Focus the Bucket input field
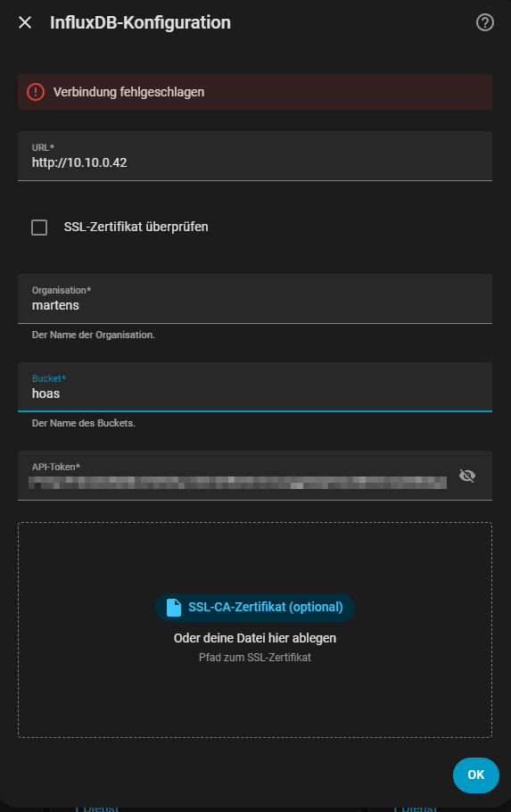This screenshot has width=511, height=812. (255, 387)
